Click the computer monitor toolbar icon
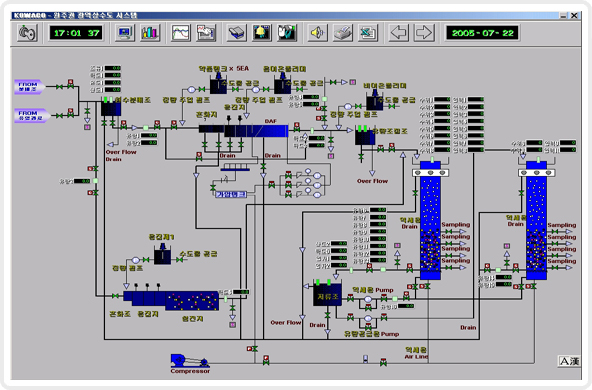 (x=125, y=32)
